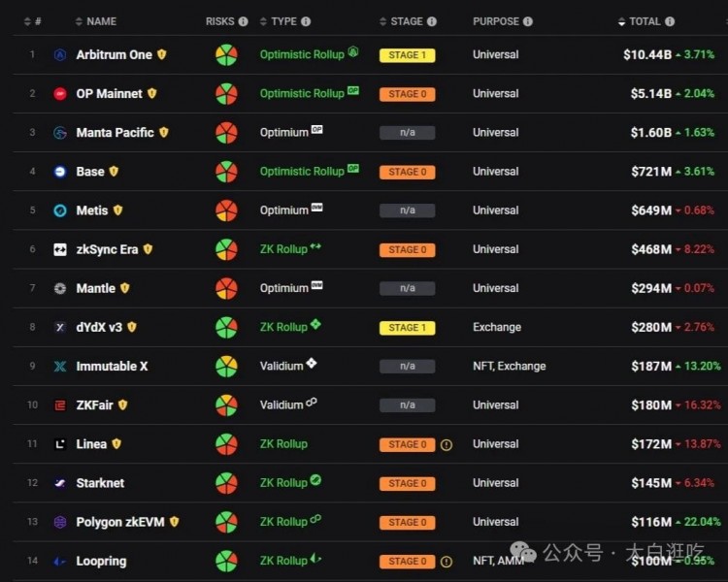728x582 pixels.
Task: Click the Arbitrum One logo icon
Action: [60, 55]
